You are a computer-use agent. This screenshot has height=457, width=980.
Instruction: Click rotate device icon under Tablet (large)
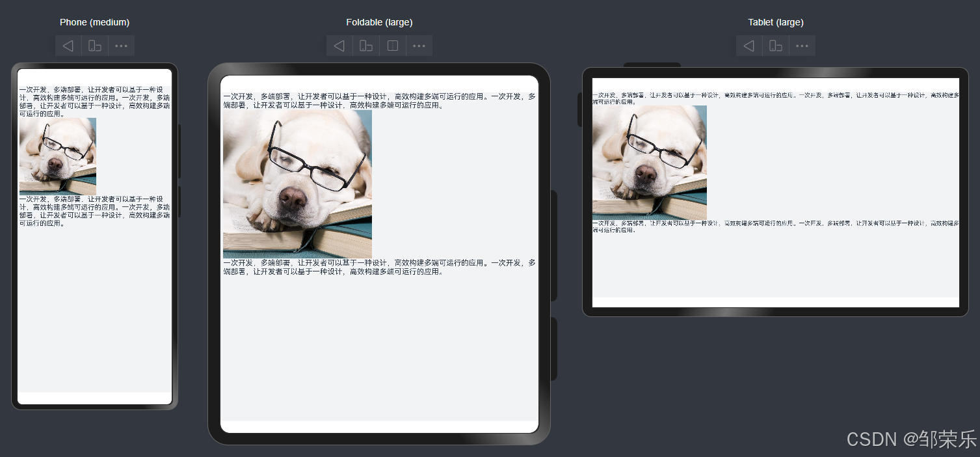click(776, 46)
